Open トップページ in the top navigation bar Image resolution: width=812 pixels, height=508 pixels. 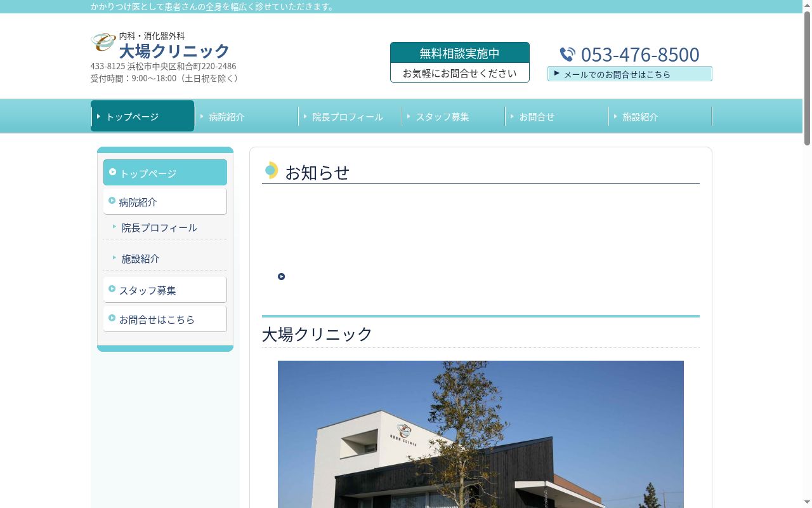click(x=143, y=116)
